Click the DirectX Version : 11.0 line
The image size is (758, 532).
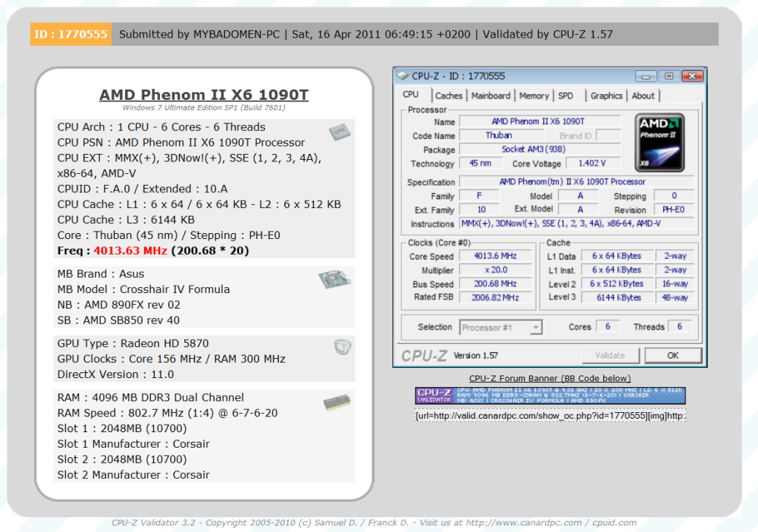point(115,374)
